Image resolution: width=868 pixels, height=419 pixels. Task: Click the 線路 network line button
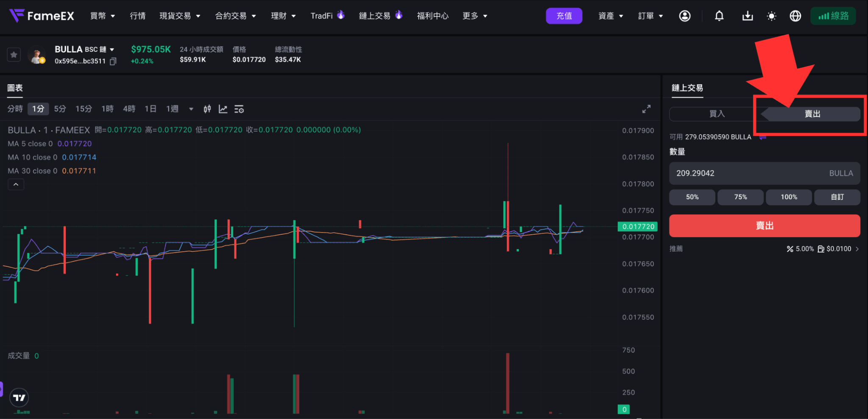point(833,16)
